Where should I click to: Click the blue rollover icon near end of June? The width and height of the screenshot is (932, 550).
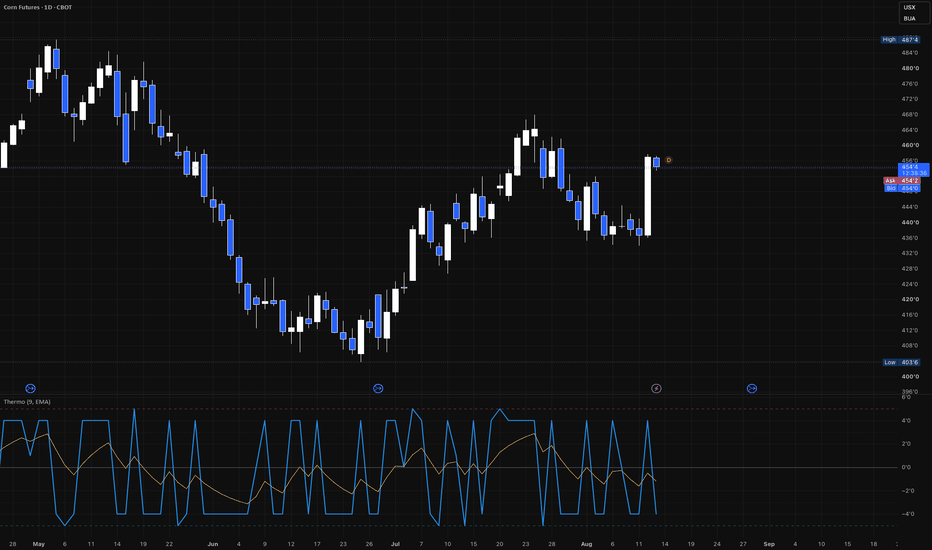(x=378, y=388)
